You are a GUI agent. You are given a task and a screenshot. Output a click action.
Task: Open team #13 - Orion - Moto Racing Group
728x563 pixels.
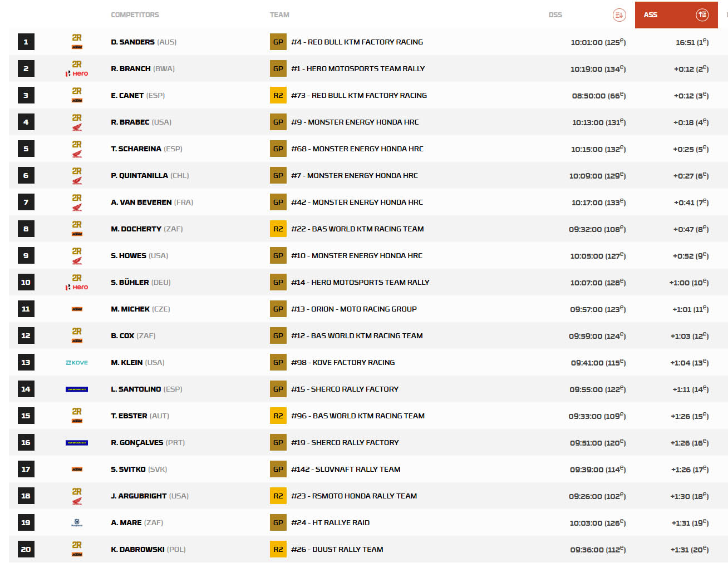pos(354,309)
